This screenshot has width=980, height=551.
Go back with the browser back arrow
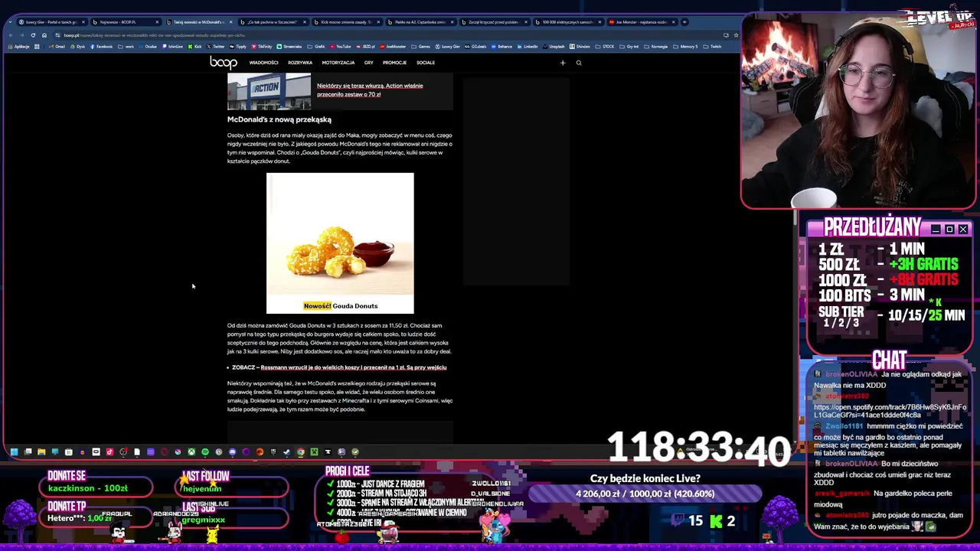pyautogui.click(x=11, y=35)
